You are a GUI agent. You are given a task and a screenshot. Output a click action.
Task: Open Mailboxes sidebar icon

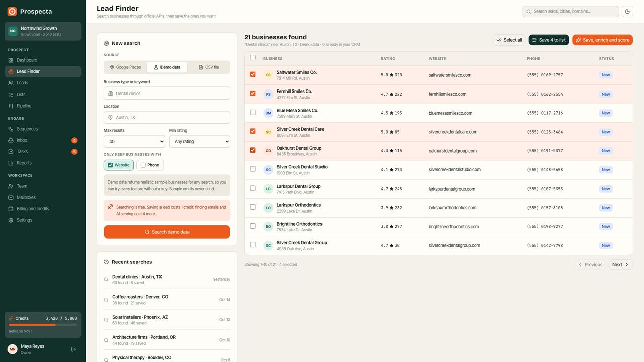[x=11, y=197]
